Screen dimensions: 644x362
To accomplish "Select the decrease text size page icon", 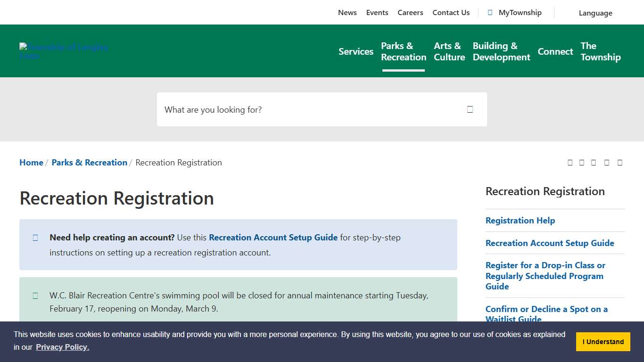I will point(570,162).
